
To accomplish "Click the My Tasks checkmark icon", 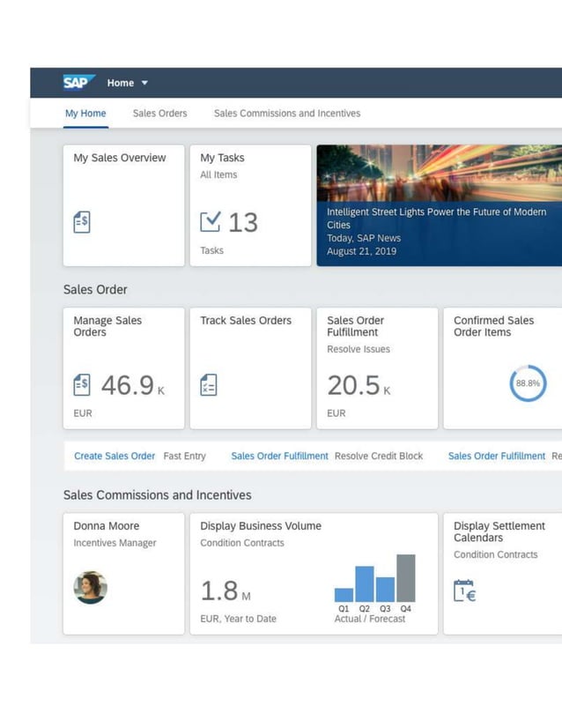I will point(211,222).
